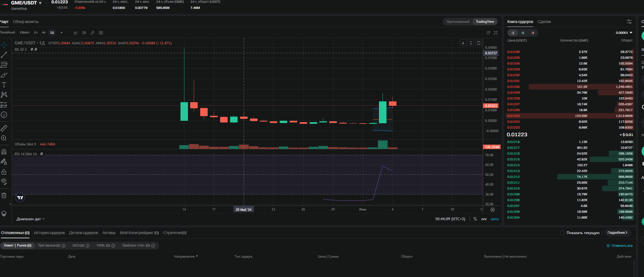
Task: Take a chart snapshot with camera icon
Action: point(101,33)
